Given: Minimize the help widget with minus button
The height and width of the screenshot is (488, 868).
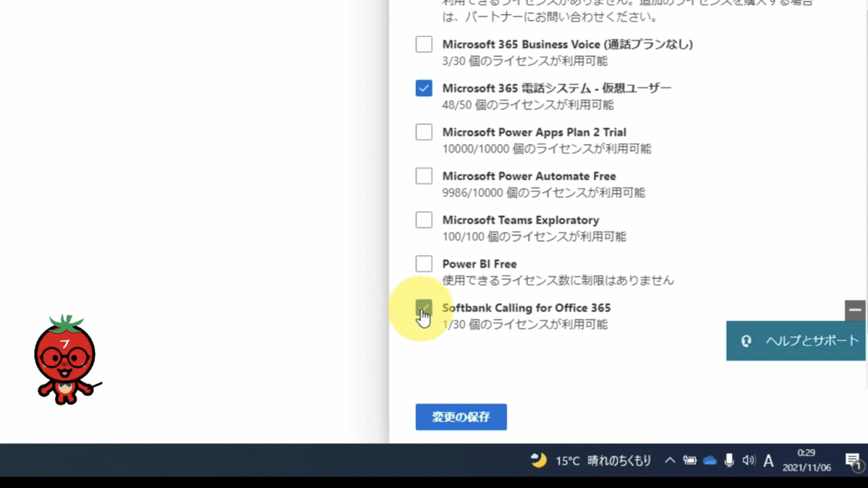Looking at the screenshot, I should pyautogui.click(x=855, y=310).
